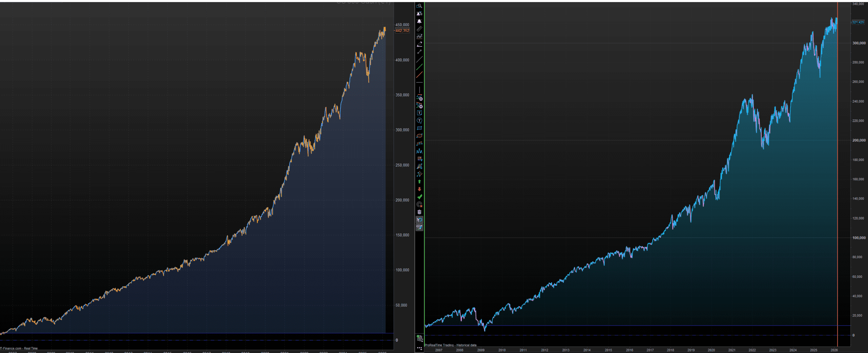Place a green up arrow marker

pos(419,182)
